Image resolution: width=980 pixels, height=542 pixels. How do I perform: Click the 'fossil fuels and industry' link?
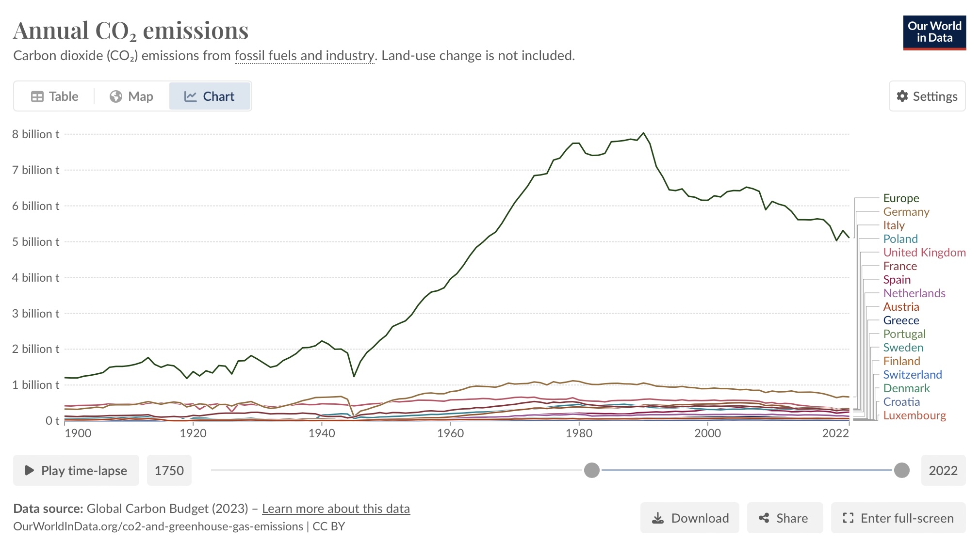coord(305,56)
